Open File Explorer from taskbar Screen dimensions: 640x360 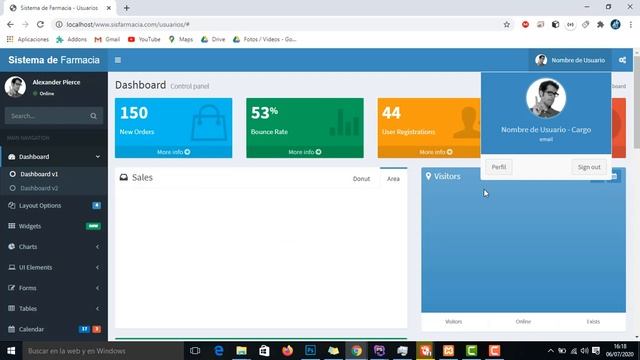(x=242, y=351)
